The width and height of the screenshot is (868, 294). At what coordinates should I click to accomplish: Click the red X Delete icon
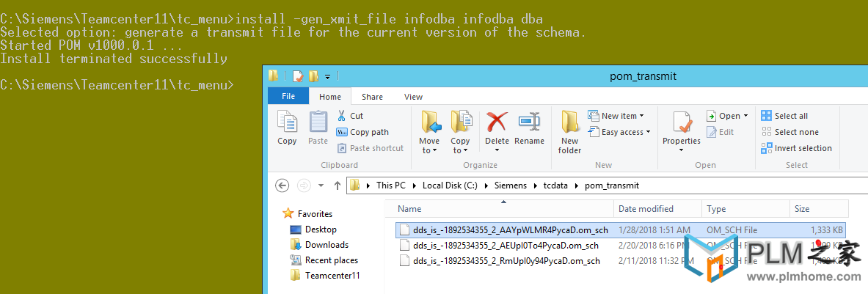497,120
